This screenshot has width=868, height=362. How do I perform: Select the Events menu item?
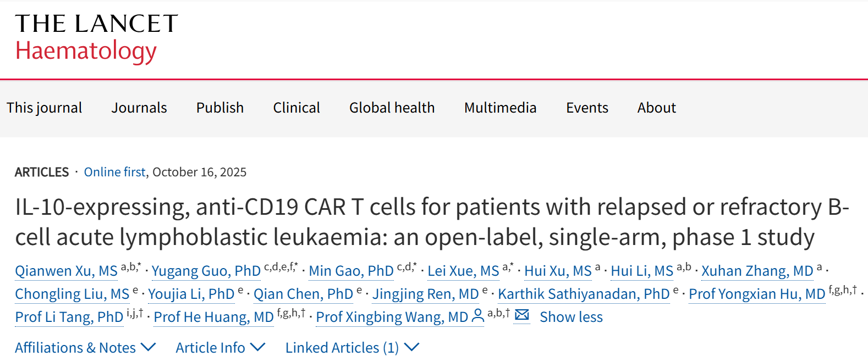click(x=587, y=108)
